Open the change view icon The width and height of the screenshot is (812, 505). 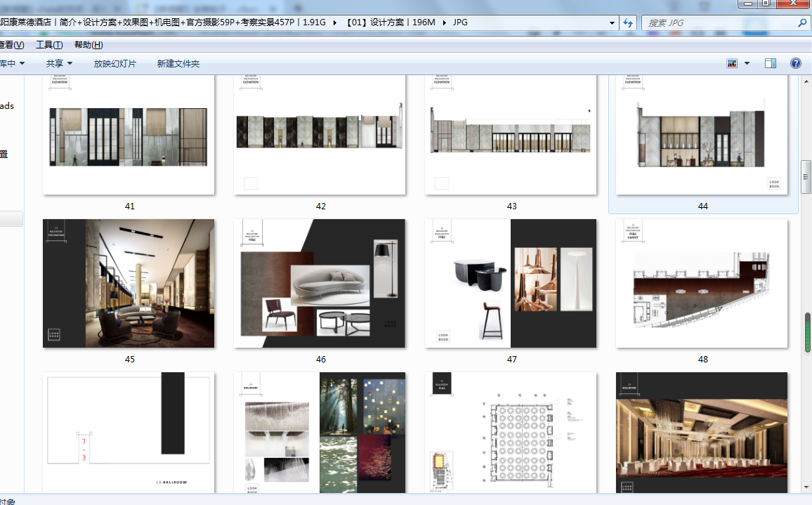pos(732,63)
